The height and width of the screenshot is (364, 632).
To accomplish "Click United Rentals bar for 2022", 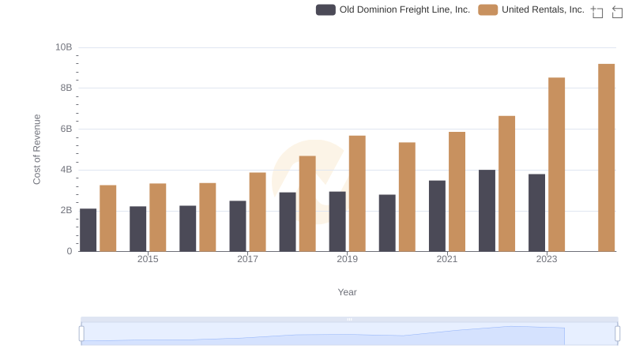I will coord(506,184).
